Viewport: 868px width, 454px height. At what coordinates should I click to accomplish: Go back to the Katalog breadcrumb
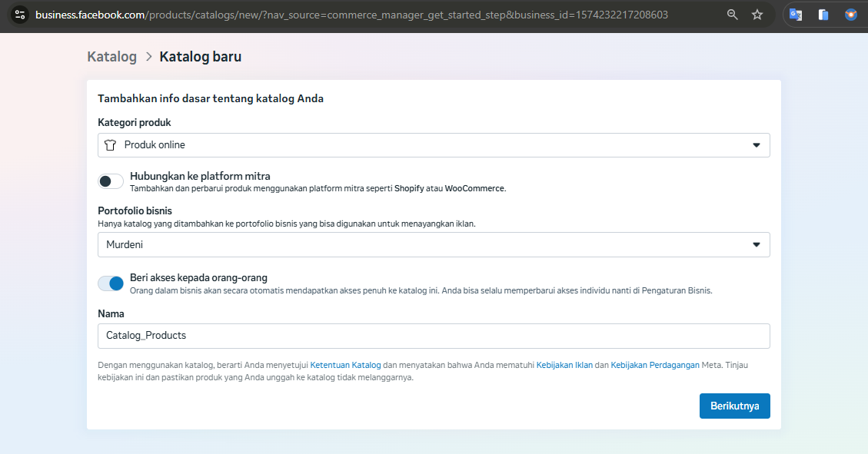click(111, 57)
